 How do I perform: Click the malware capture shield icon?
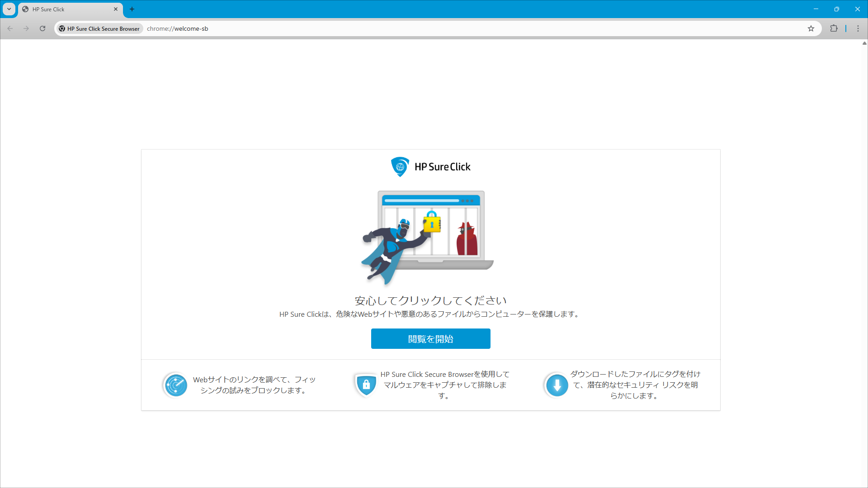click(x=366, y=385)
